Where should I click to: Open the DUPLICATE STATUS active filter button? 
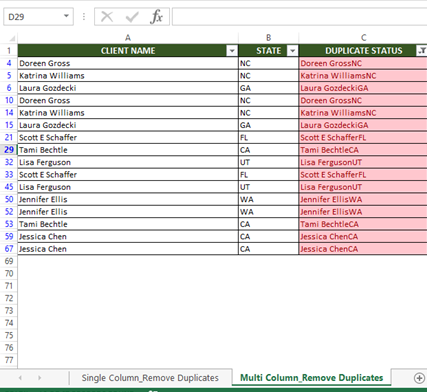tap(422, 51)
